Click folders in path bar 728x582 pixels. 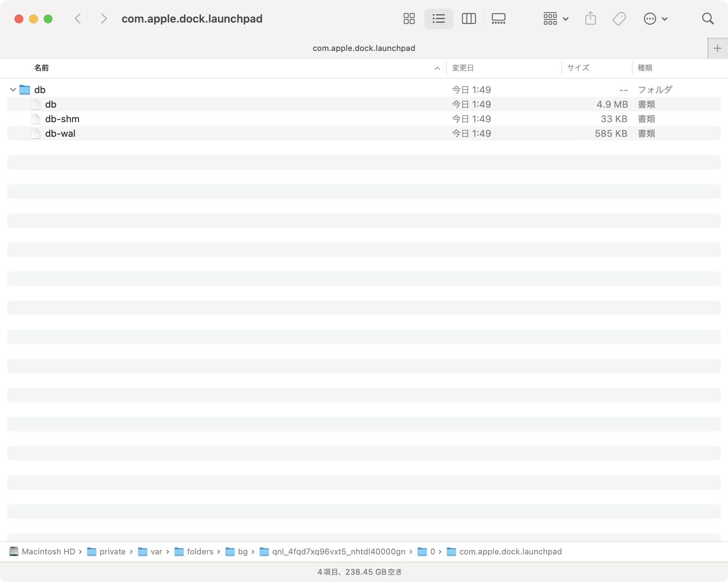coord(194,551)
